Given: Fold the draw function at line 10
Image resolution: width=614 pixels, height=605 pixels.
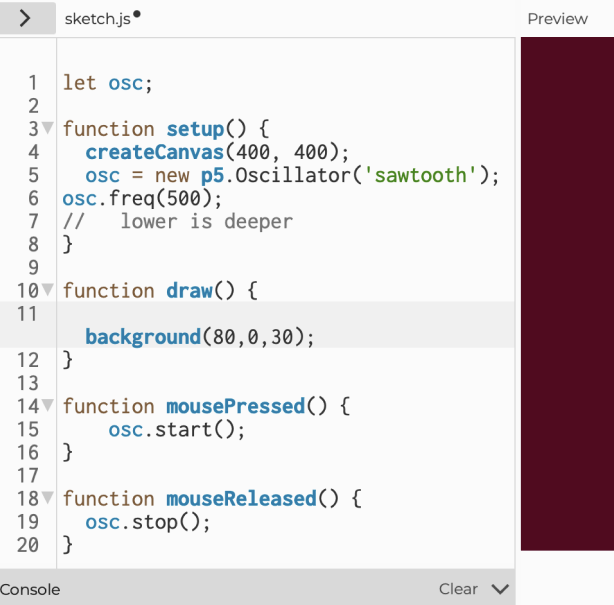Looking at the screenshot, I should click(x=47, y=291).
